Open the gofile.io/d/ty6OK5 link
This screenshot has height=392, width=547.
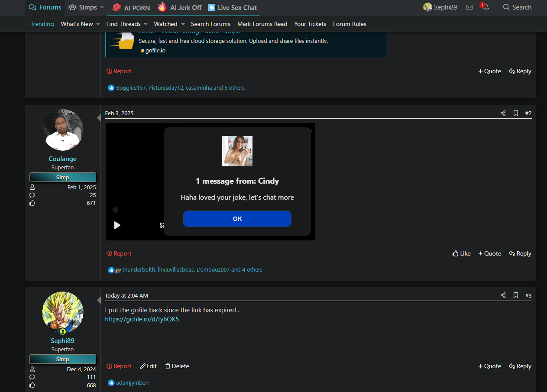[x=142, y=319]
